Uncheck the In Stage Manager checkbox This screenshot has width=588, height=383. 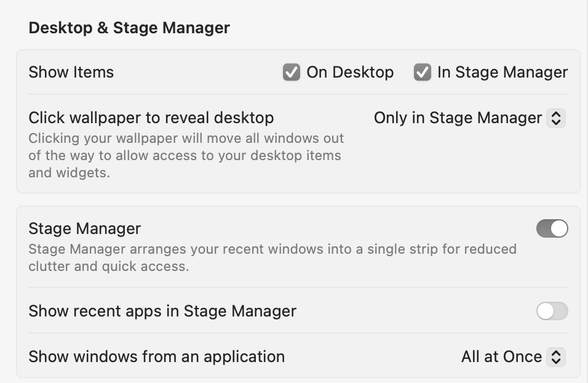[x=423, y=72]
